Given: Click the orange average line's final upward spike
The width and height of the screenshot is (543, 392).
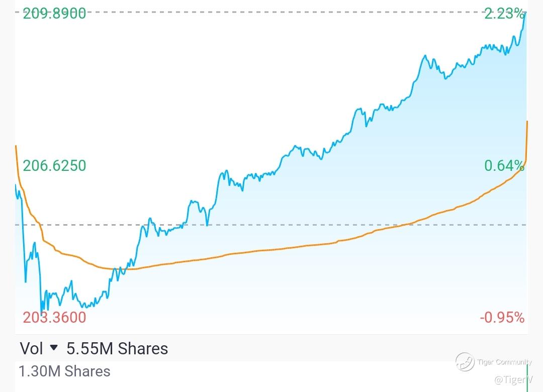Looking at the screenshot, I should pyautogui.click(x=527, y=136).
